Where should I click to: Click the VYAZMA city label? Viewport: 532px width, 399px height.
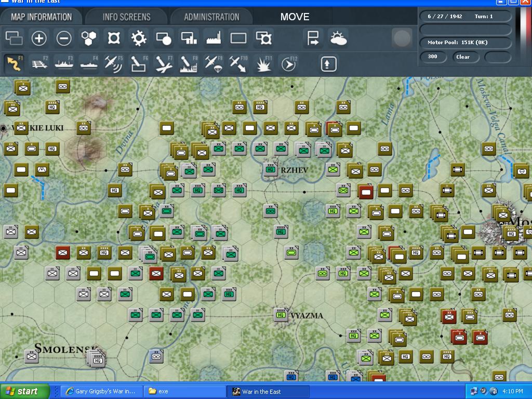tap(307, 315)
